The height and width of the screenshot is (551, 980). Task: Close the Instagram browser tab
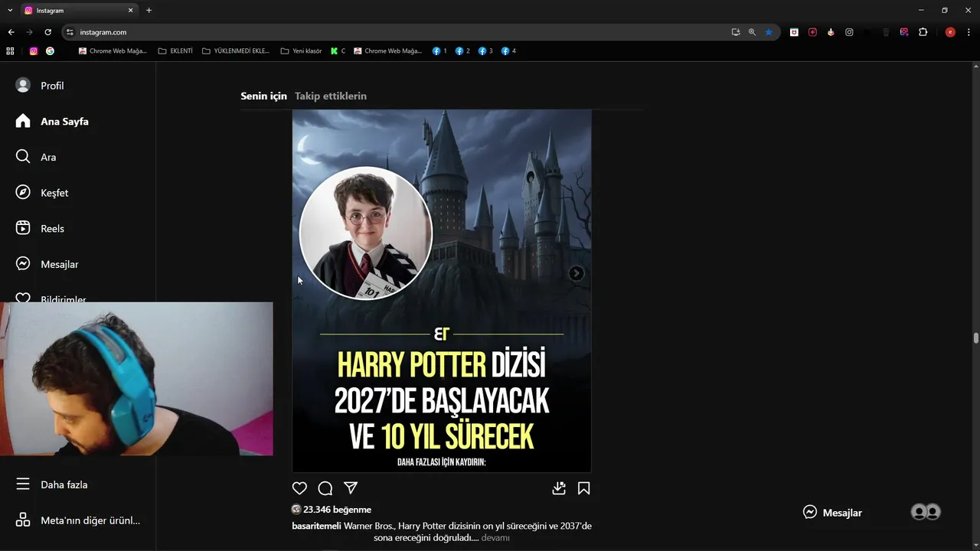[130, 11]
